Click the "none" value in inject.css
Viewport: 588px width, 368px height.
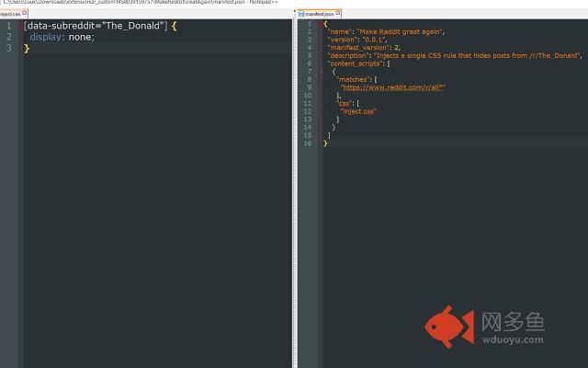(80, 37)
